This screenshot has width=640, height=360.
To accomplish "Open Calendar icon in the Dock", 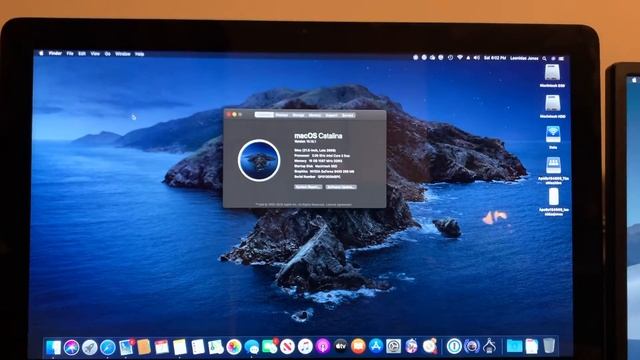I will [x=162, y=347].
